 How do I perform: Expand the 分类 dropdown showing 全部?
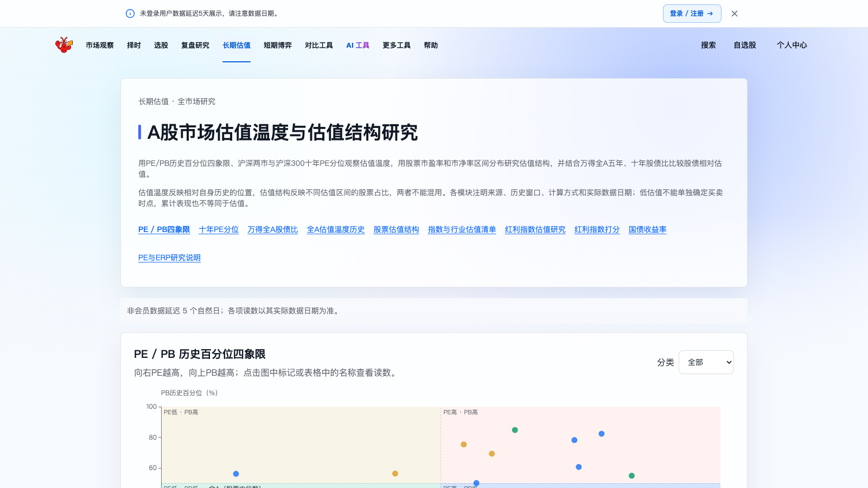point(706,362)
